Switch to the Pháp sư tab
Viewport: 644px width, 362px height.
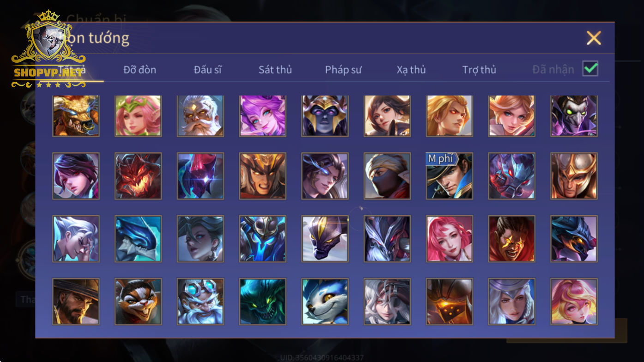coord(343,70)
